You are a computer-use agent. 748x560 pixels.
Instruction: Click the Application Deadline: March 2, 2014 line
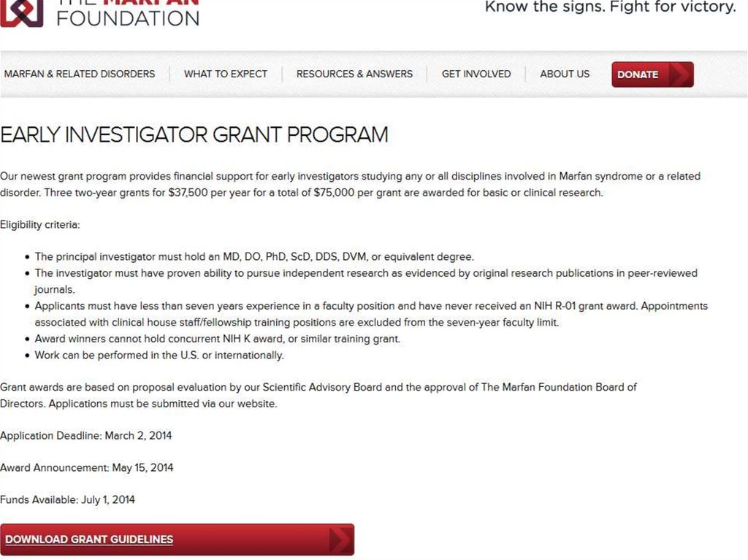86,436
